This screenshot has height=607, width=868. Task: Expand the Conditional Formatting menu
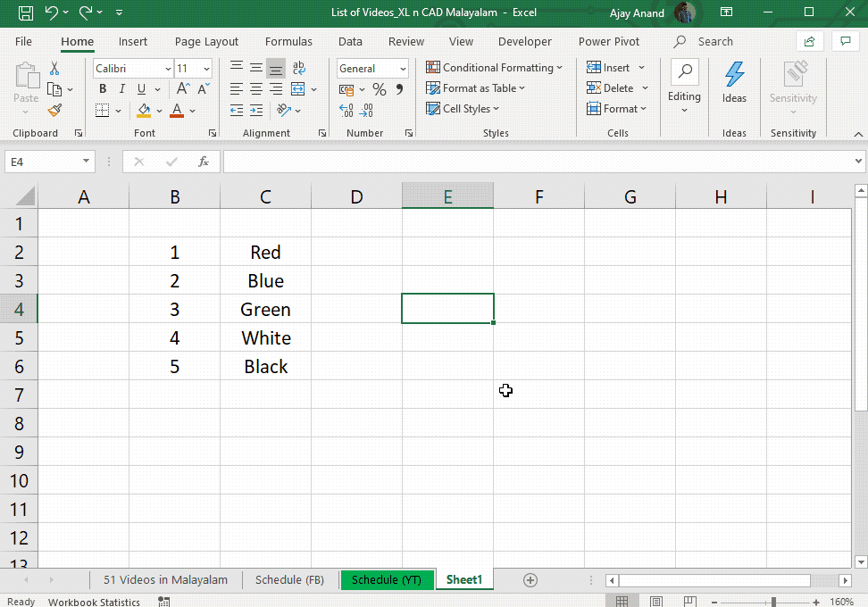pos(494,68)
